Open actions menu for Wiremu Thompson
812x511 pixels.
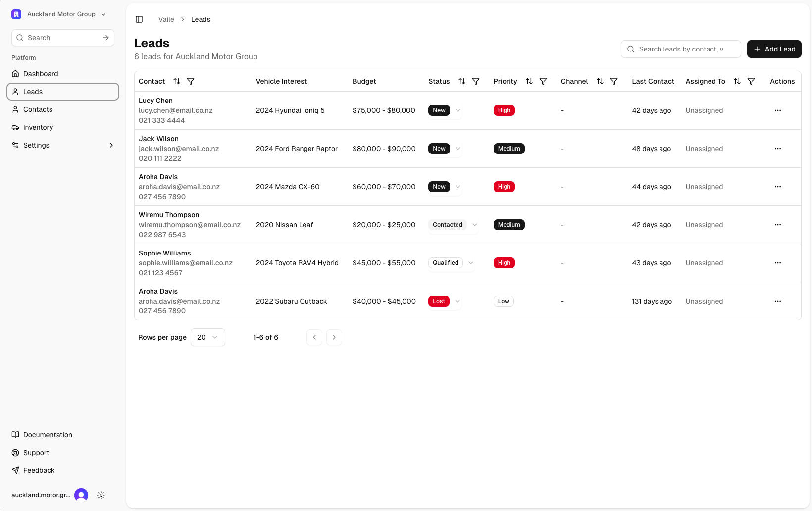tap(778, 225)
